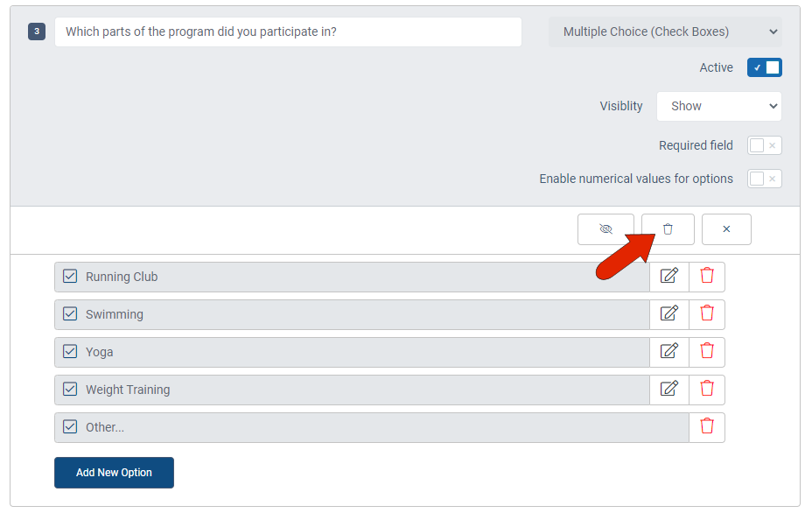The height and width of the screenshot is (520, 812).
Task: Edit the Weight Training option
Action: (669, 390)
